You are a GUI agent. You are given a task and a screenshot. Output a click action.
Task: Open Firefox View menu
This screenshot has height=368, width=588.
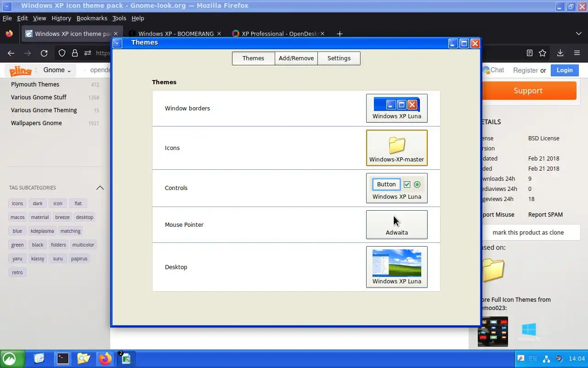[x=40, y=18]
